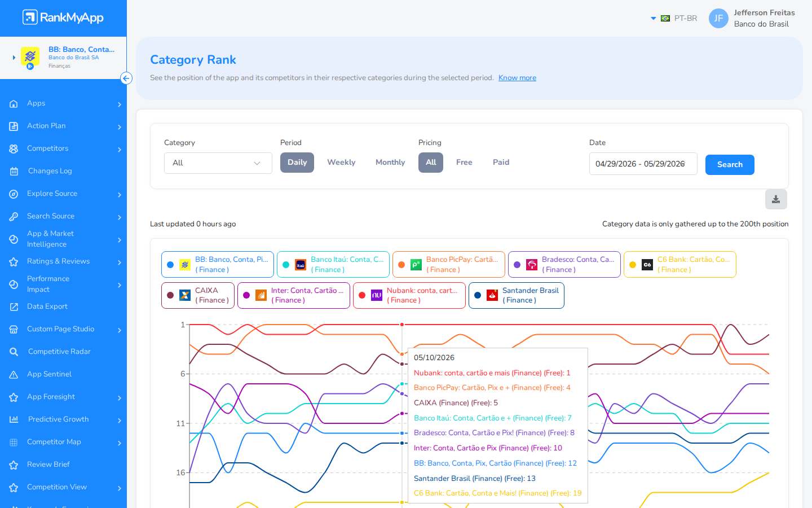Open Competitive Radar menu item

(63, 352)
